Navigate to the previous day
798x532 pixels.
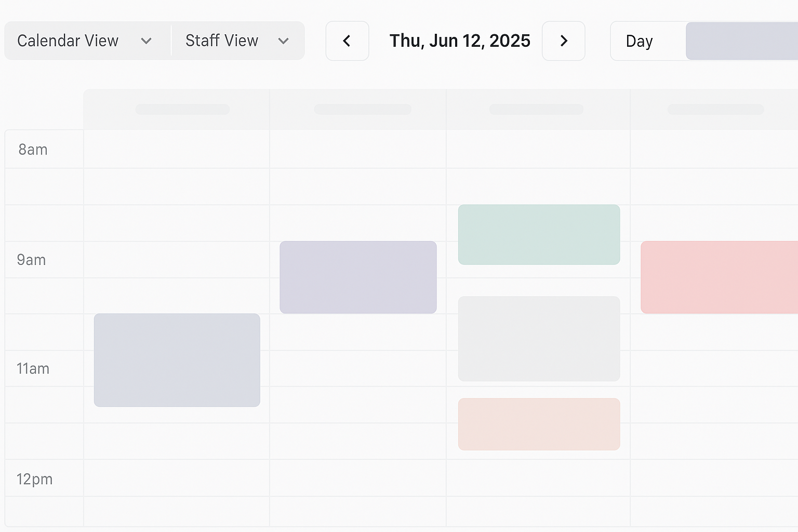pyautogui.click(x=347, y=41)
